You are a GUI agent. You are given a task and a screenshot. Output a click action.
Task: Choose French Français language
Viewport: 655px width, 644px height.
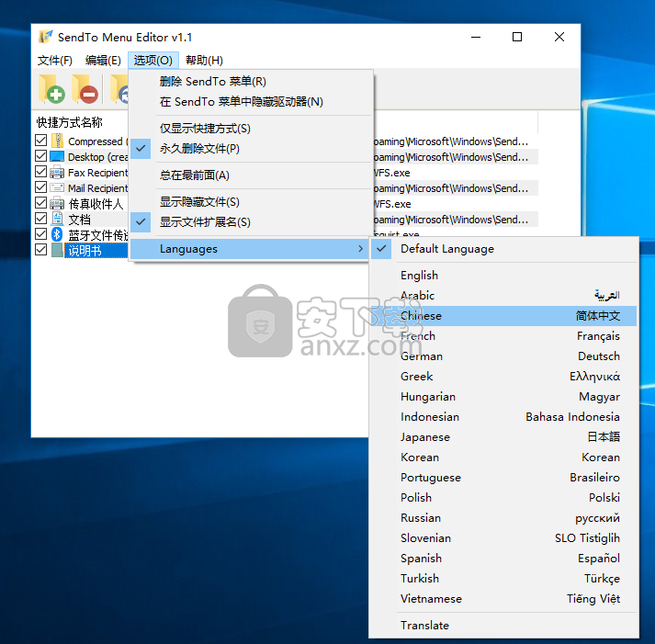pyautogui.click(x=503, y=336)
